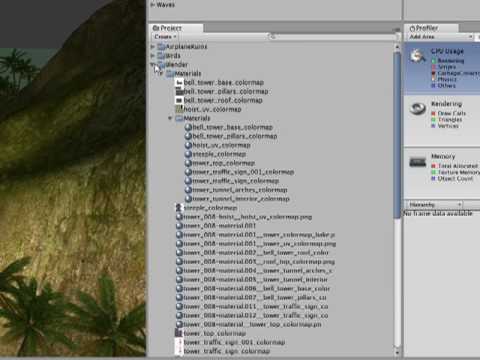Toggle the Draw Calls series color box
Image resolution: width=480 pixels, height=360 pixels.
[434, 113]
